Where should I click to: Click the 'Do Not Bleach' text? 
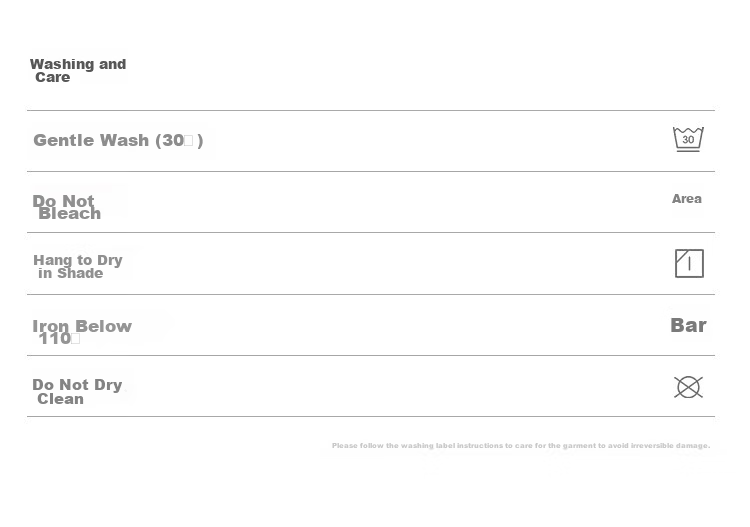click(66, 207)
